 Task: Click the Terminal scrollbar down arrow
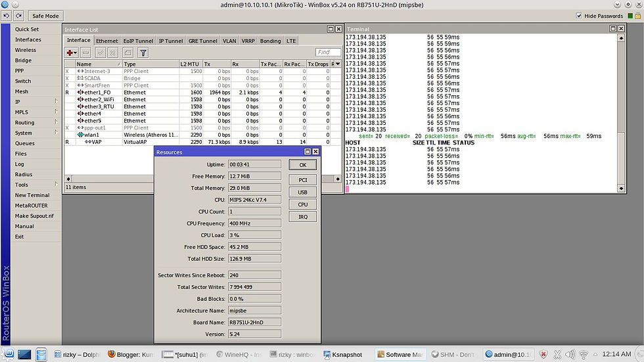(x=621, y=189)
